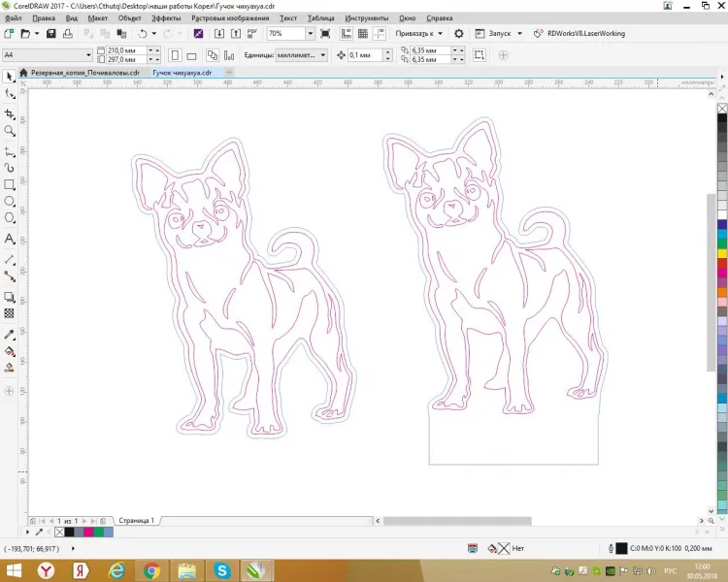The width and height of the screenshot is (728, 582).
Task: Toggle guidelines display button
Action: (380, 33)
